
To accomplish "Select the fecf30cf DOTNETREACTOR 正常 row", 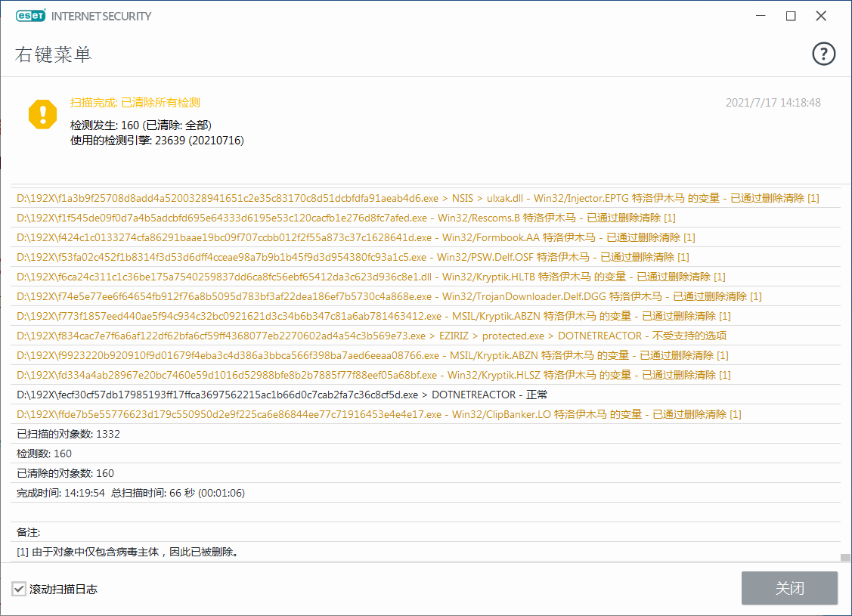I will pos(426,395).
